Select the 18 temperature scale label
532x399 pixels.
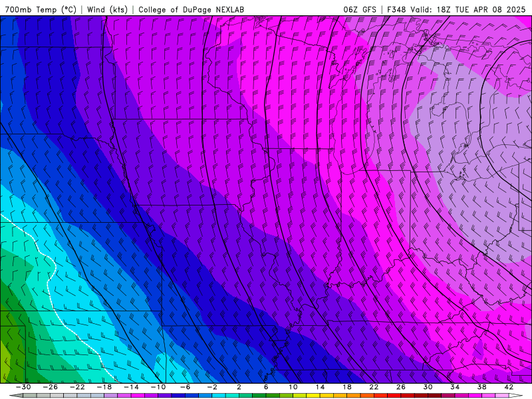pos(346,387)
